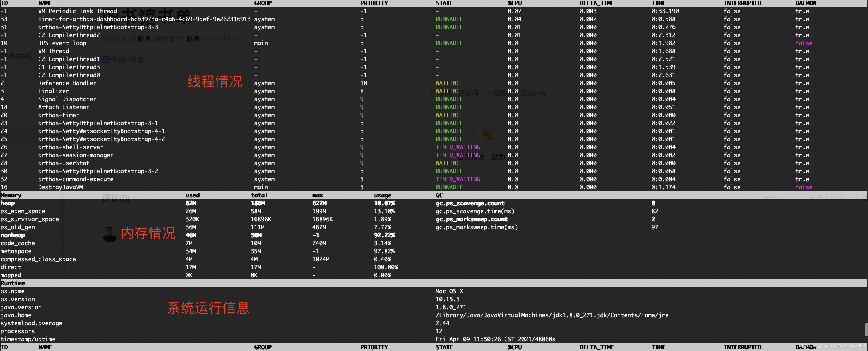Image resolution: width=868 pixels, height=351 pixels.
Task: Click the 'JPS event loop' thread name
Action: point(62,43)
